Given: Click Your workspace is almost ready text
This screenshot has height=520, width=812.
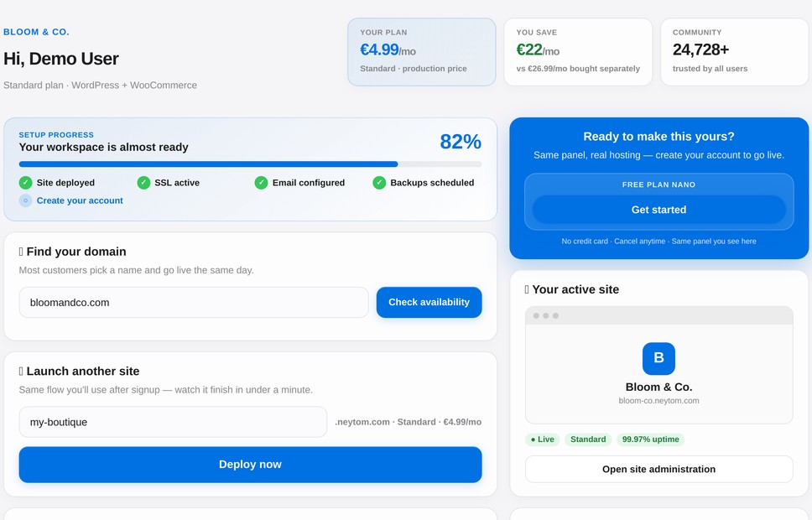Looking at the screenshot, I should [x=103, y=147].
